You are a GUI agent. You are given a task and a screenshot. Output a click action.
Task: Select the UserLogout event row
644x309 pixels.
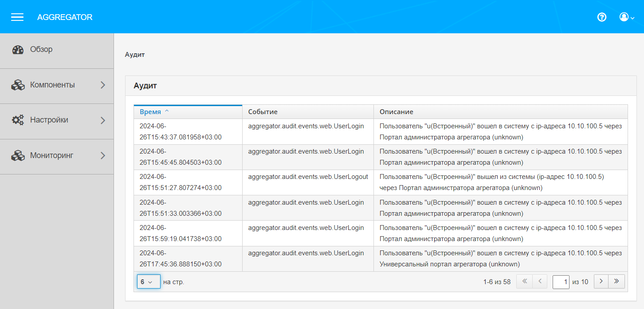point(308,177)
